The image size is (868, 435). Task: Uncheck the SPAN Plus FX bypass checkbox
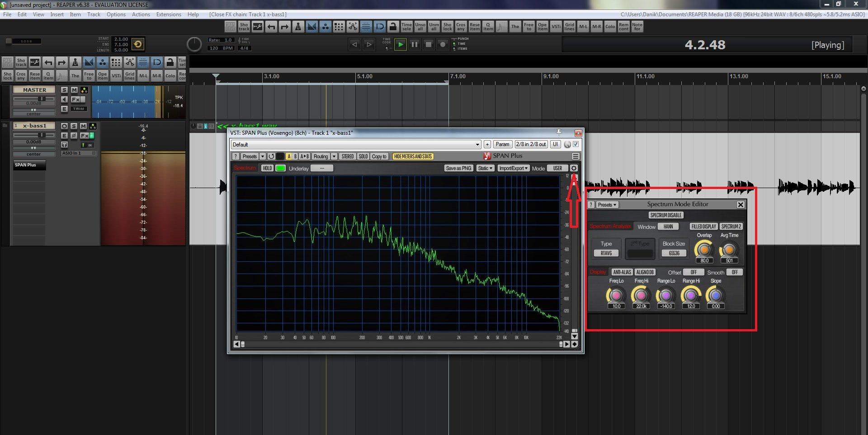point(576,144)
